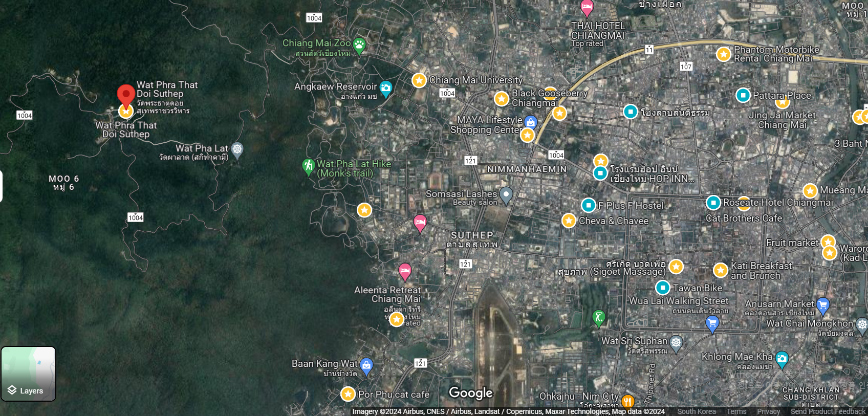Select the HOP INN hotel teal marker
This screenshot has width=868, height=416.
(x=600, y=173)
